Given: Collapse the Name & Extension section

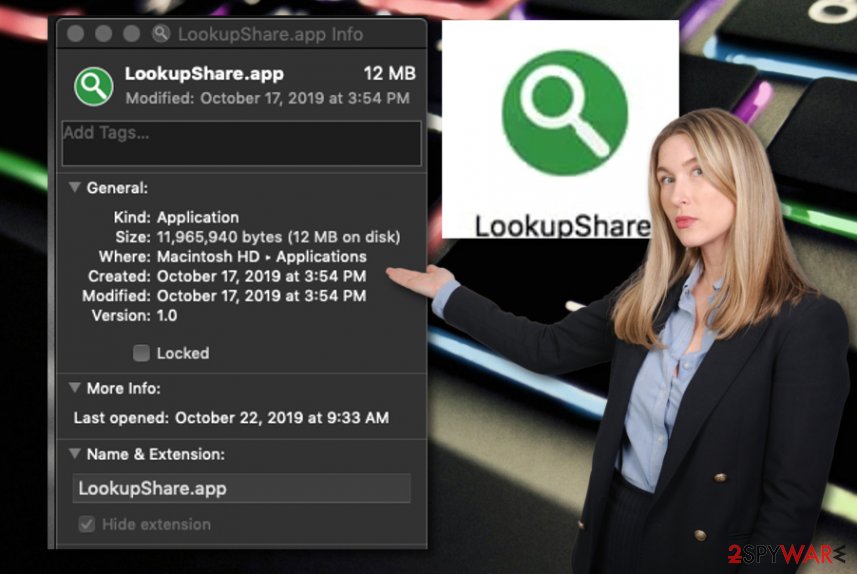Looking at the screenshot, I should tap(75, 453).
